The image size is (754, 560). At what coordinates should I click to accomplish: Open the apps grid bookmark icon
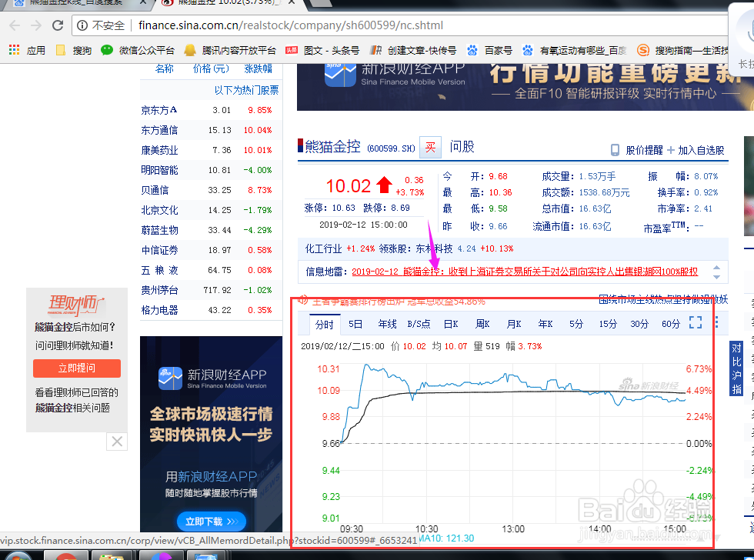pos(14,50)
